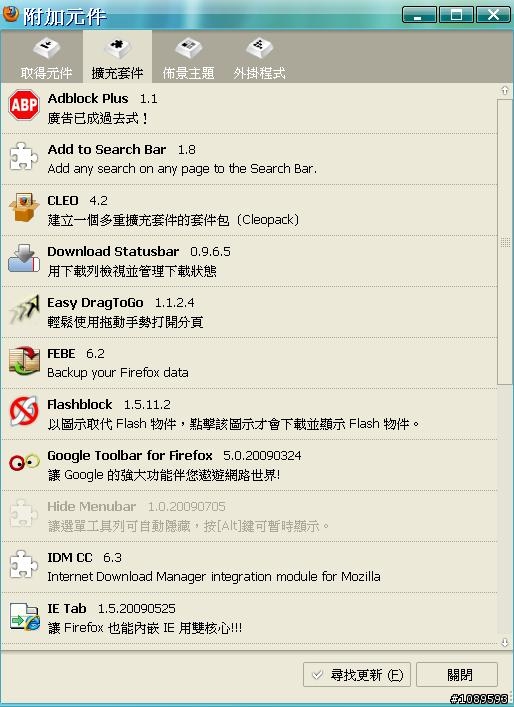Maximize the 附加元件 window

pyautogui.click(x=456, y=15)
